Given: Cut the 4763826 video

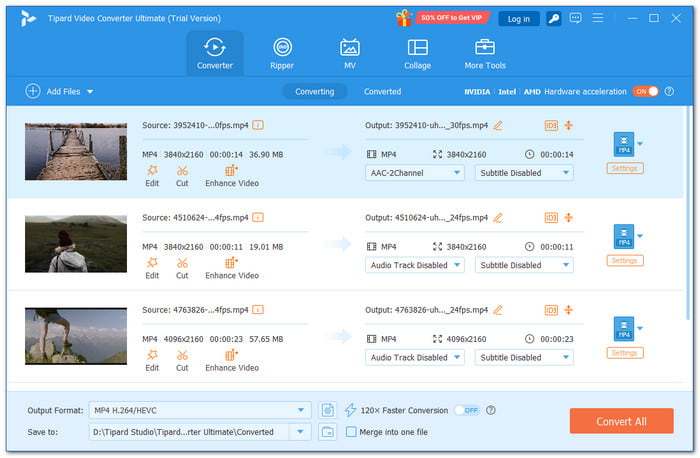Looking at the screenshot, I should (x=182, y=361).
